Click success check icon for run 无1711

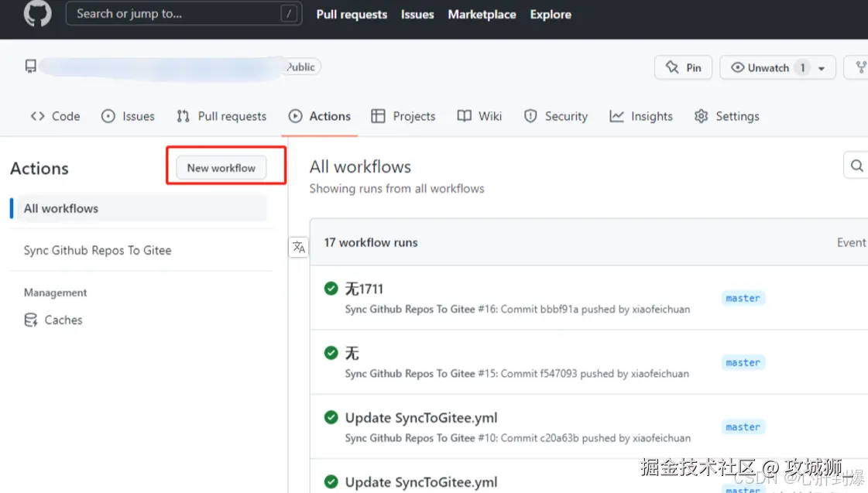pyautogui.click(x=331, y=288)
